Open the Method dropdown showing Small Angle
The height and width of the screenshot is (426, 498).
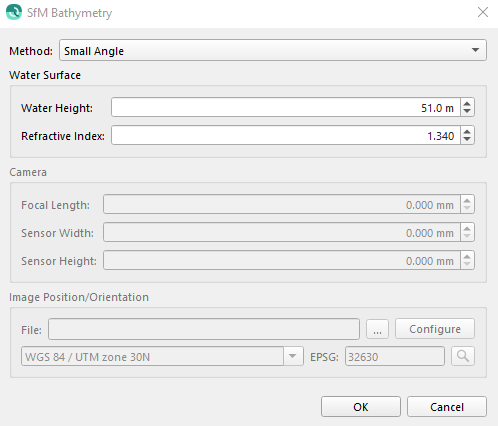(x=273, y=50)
